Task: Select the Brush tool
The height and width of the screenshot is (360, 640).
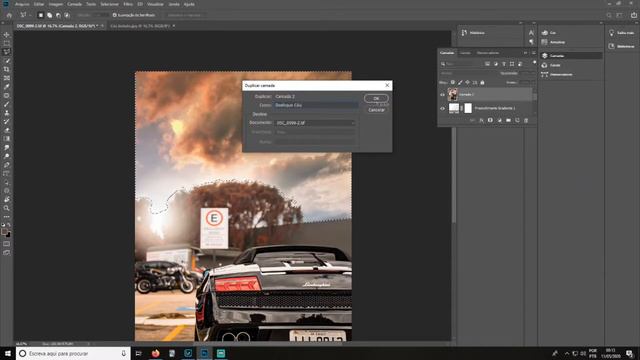Action: pyautogui.click(x=7, y=104)
